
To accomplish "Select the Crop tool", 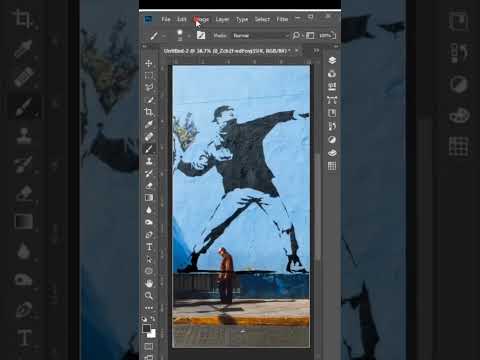I will (x=149, y=112).
